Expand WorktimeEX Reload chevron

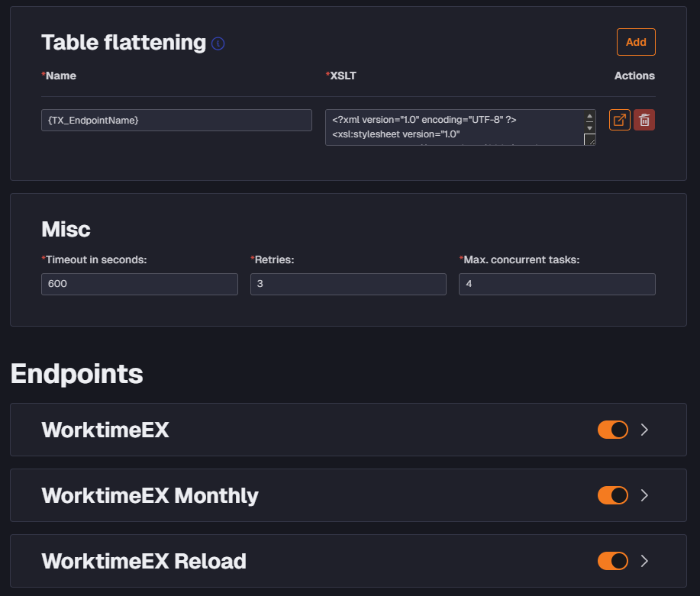(x=644, y=561)
